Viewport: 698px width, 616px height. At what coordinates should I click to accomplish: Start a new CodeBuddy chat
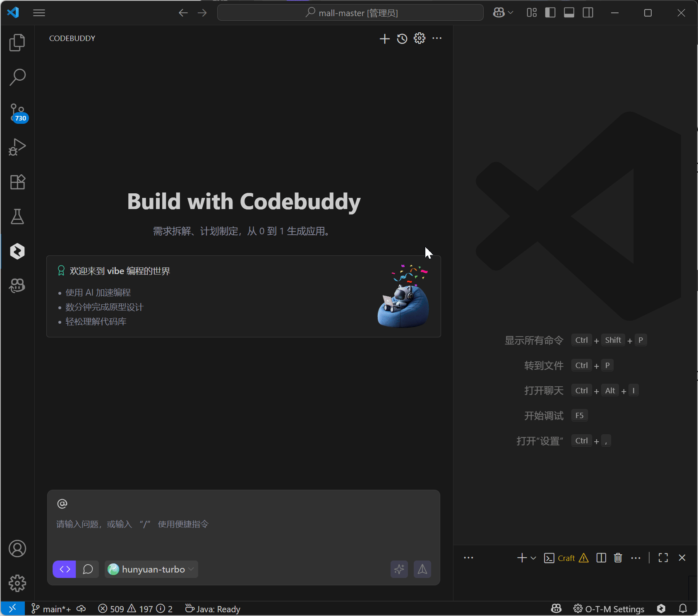point(384,38)
